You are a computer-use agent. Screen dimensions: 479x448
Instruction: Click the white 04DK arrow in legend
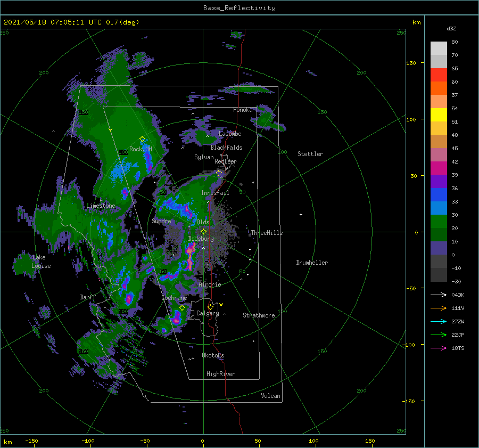click(439, 295)
